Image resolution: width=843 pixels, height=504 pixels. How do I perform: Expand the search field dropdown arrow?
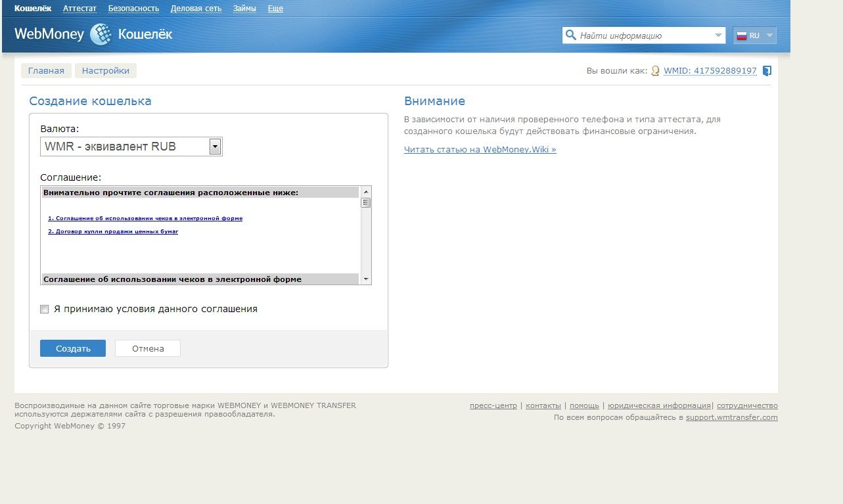coord(718,35)
